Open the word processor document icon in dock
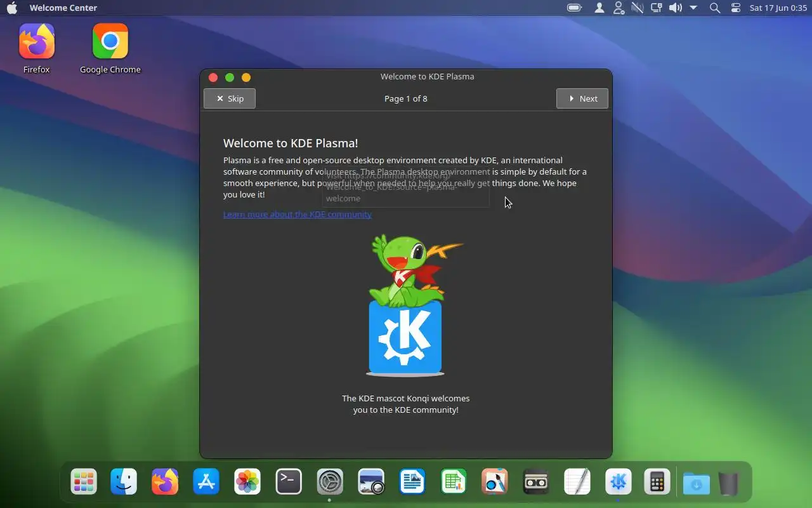The image size is (812, 508). tap(412, 482)
